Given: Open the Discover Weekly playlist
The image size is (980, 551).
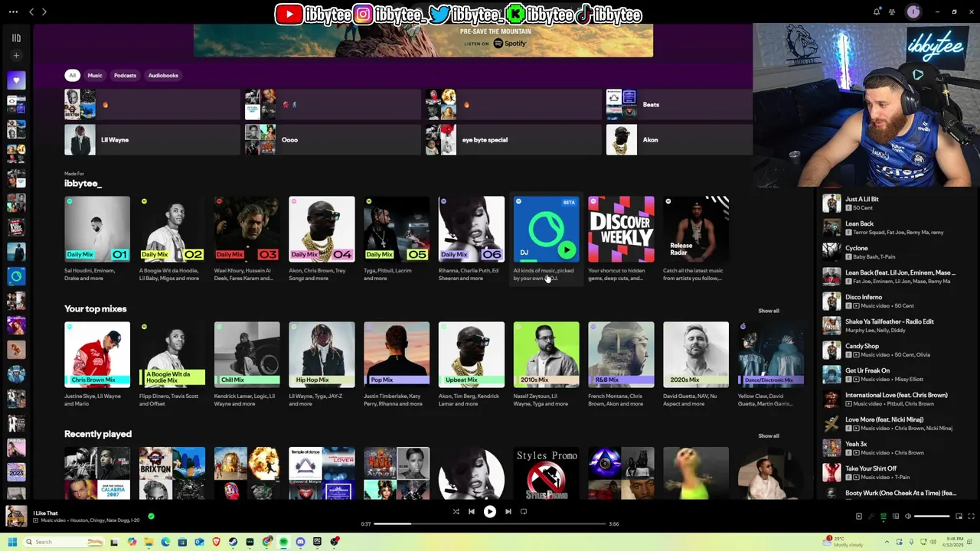Looking at the screenshot, I should [621, 229].
